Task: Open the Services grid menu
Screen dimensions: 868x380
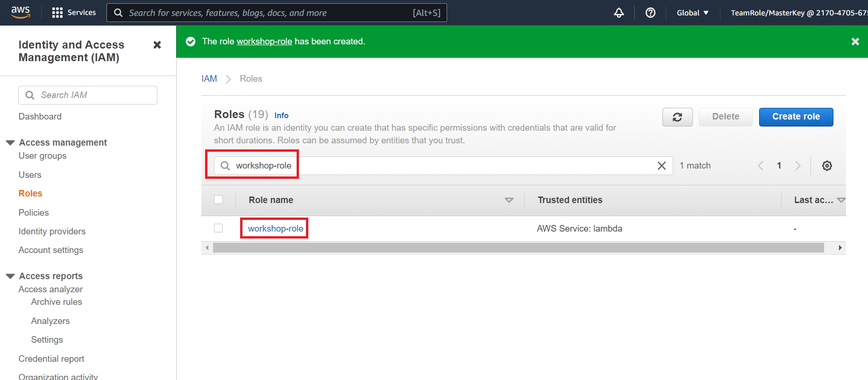Action: pyautogui.click(x=57, y=13)
